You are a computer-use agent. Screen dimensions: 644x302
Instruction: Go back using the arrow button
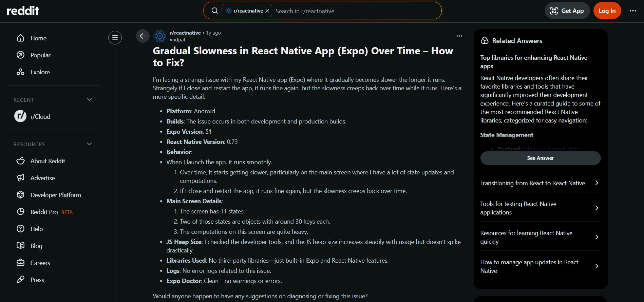[143, 36]
